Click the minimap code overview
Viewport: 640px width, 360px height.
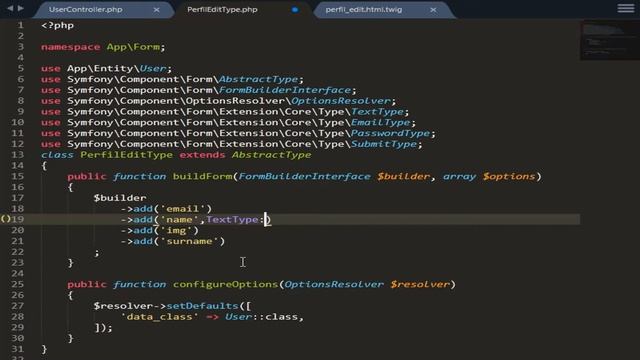(x=609, y=40)
